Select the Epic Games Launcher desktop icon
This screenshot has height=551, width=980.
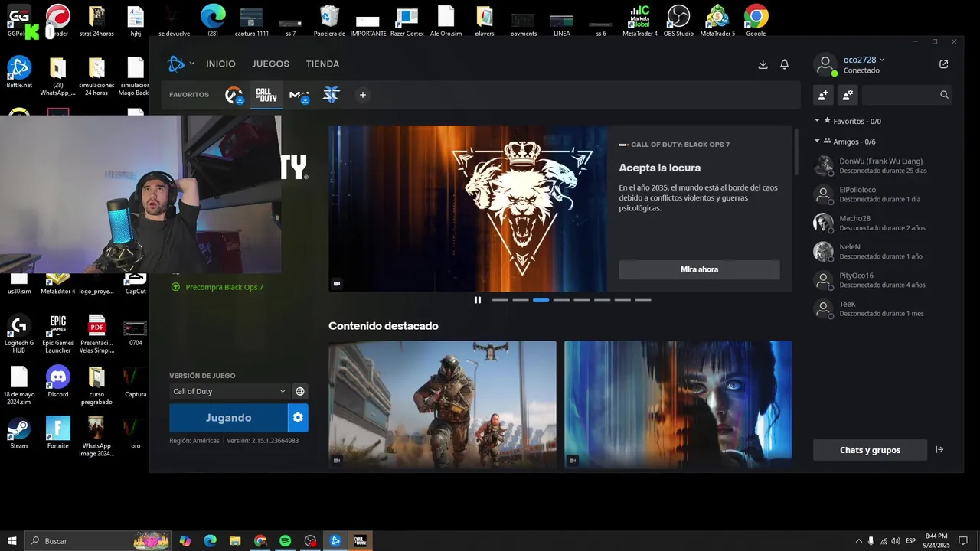(x=58, y=334)
